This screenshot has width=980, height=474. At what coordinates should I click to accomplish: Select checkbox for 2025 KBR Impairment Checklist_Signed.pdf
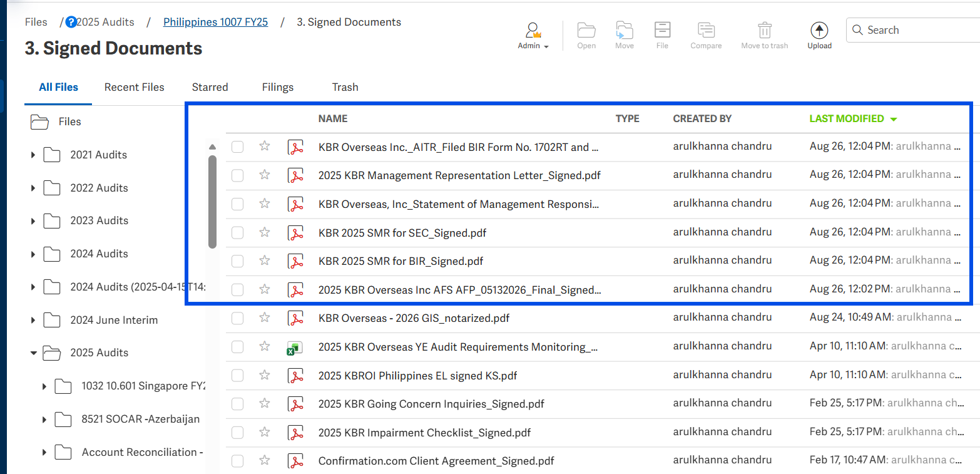click(x=237, y=433)
